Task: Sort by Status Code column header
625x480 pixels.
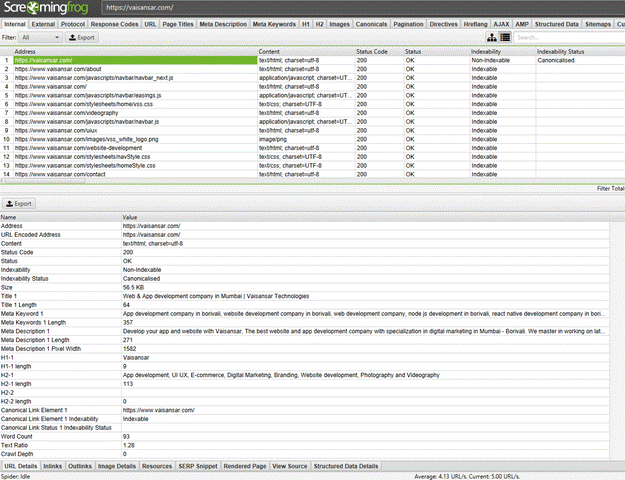Action: 378,50
